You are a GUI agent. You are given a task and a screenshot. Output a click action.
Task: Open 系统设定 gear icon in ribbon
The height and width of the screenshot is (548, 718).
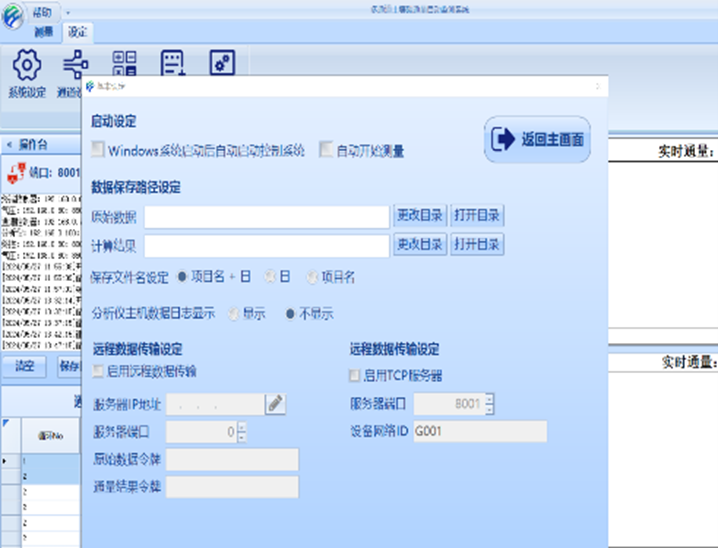27,65
